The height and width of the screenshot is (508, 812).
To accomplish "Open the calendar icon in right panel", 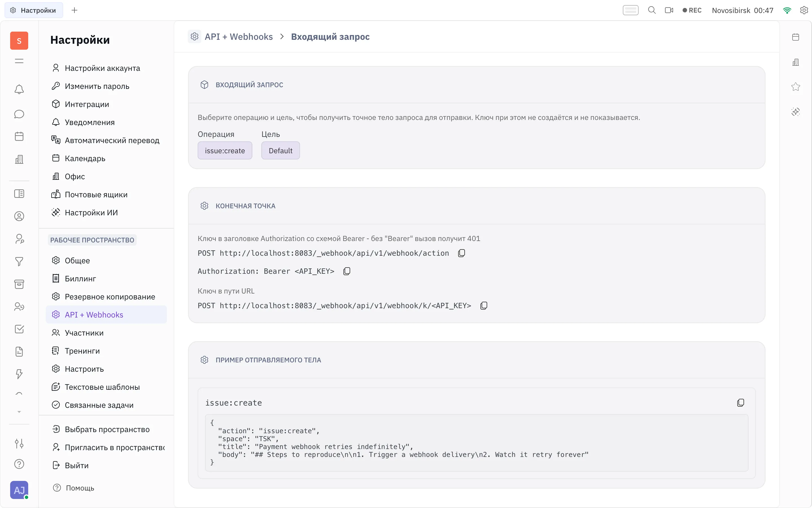I will pos(796,37).
